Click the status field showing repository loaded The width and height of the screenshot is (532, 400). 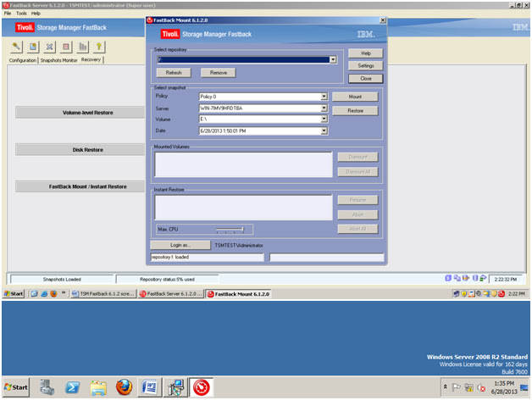coord(207,258)
